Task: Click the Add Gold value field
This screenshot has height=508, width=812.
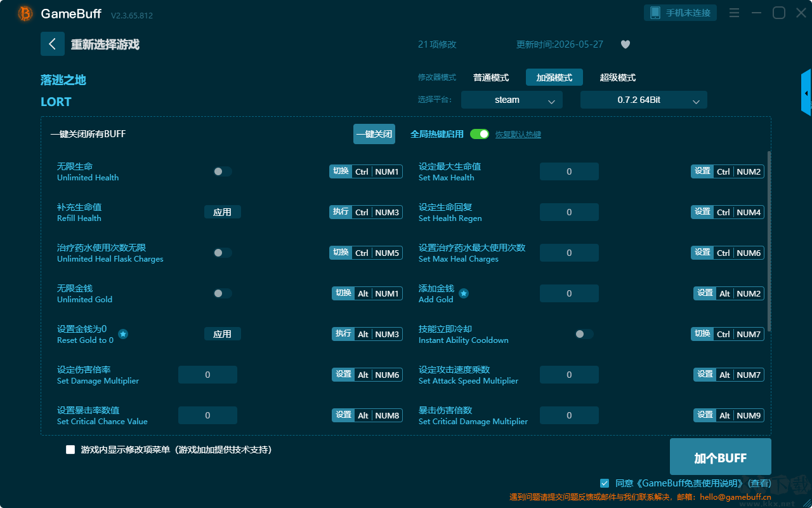Action: pos(570,293)
